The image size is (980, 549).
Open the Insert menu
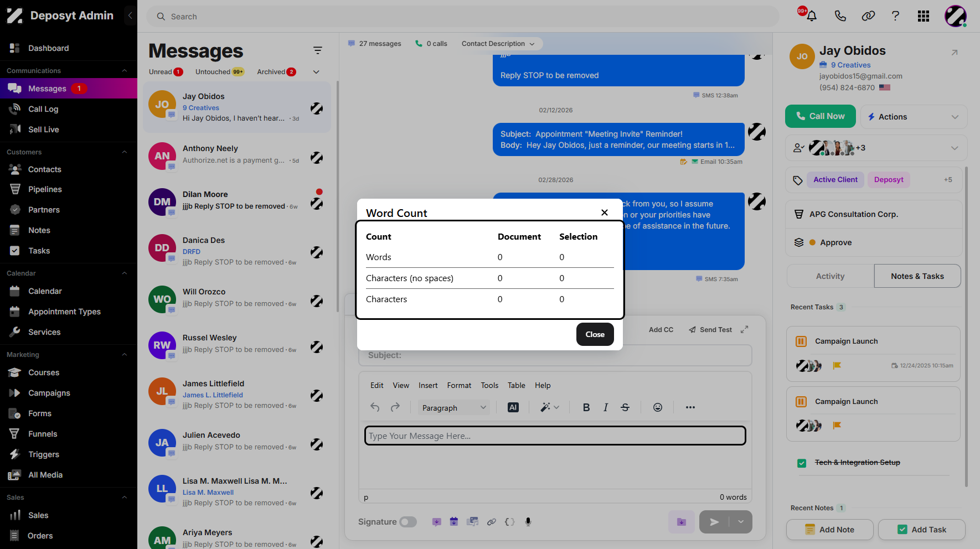[x=428, y=385]
